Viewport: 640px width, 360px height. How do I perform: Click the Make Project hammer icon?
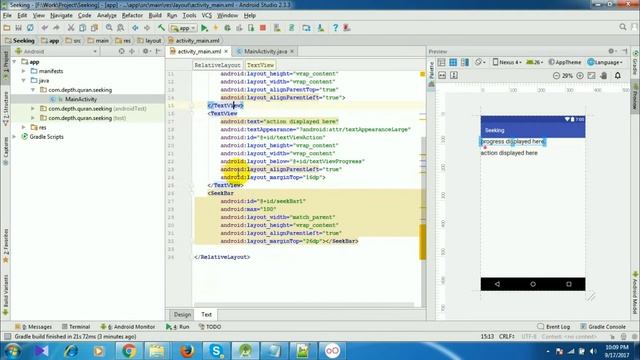162,28
